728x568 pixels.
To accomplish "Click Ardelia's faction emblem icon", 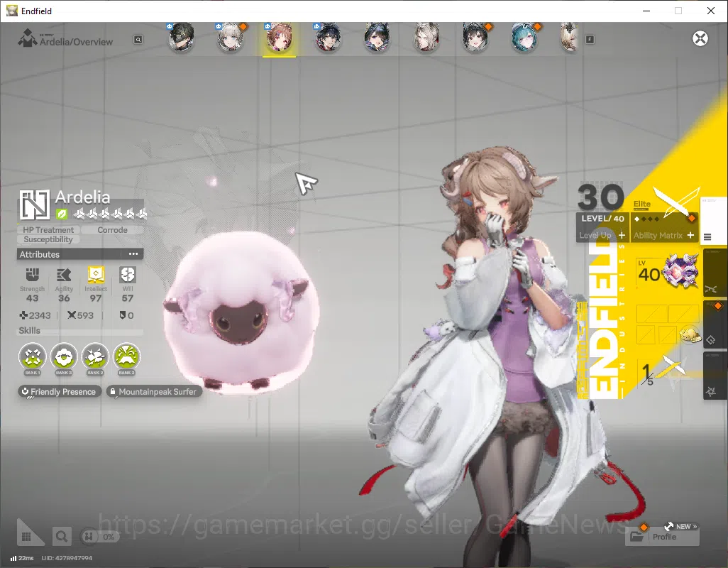I will 34,204.
